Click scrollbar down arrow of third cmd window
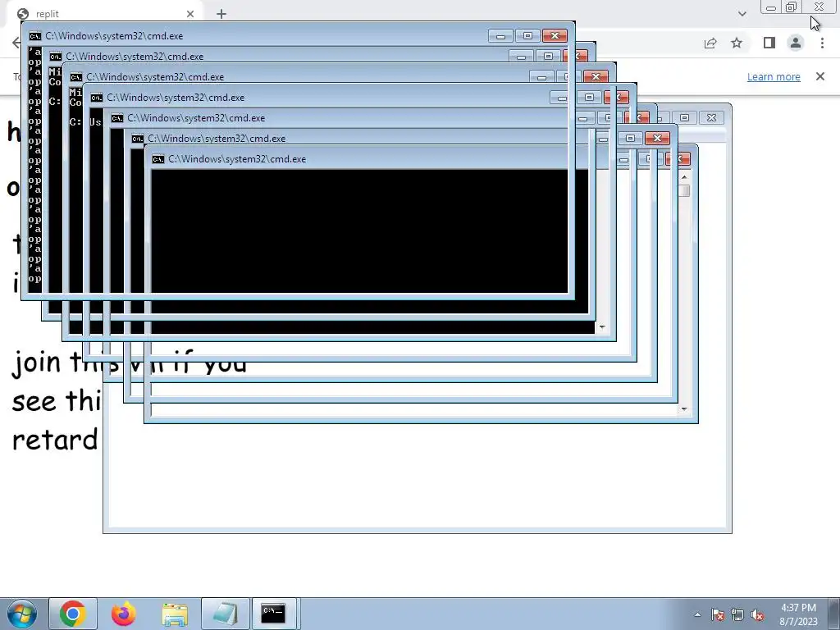 tap(602, 326)
